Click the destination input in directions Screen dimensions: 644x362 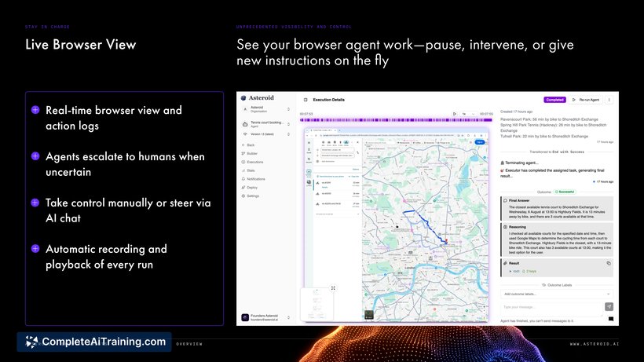pos(338,155)
